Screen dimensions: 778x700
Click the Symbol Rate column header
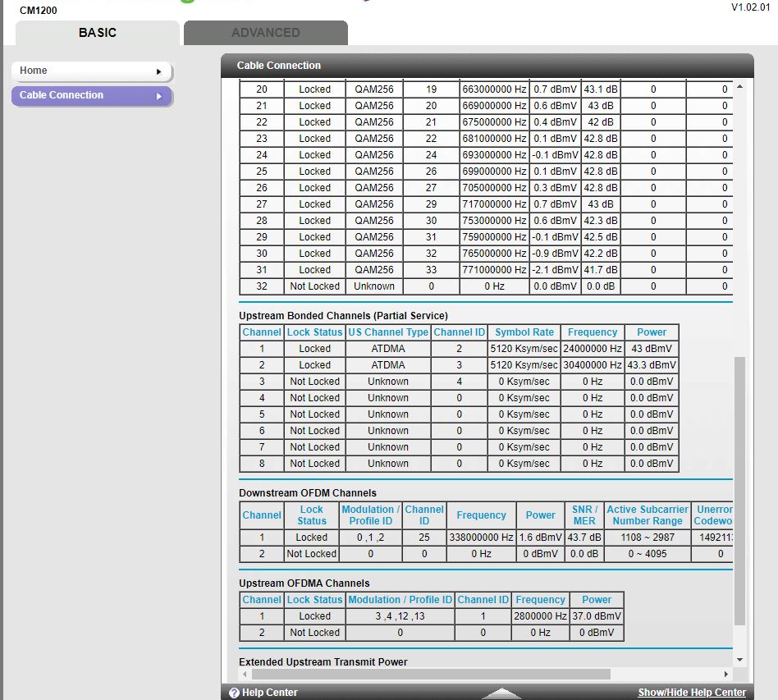coord(524,332)
